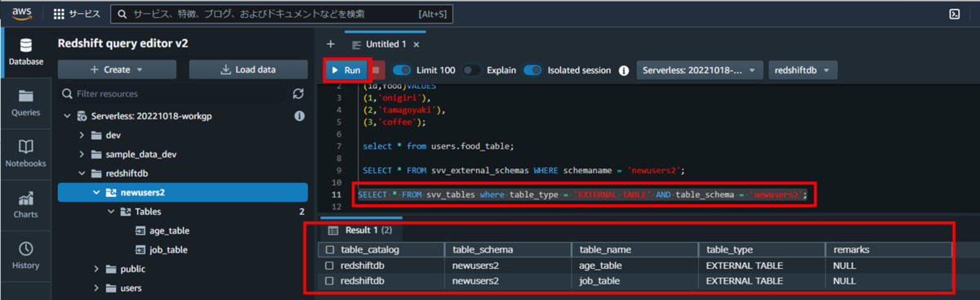Check the select-all checkbox in results header

[x=330, y=249]
